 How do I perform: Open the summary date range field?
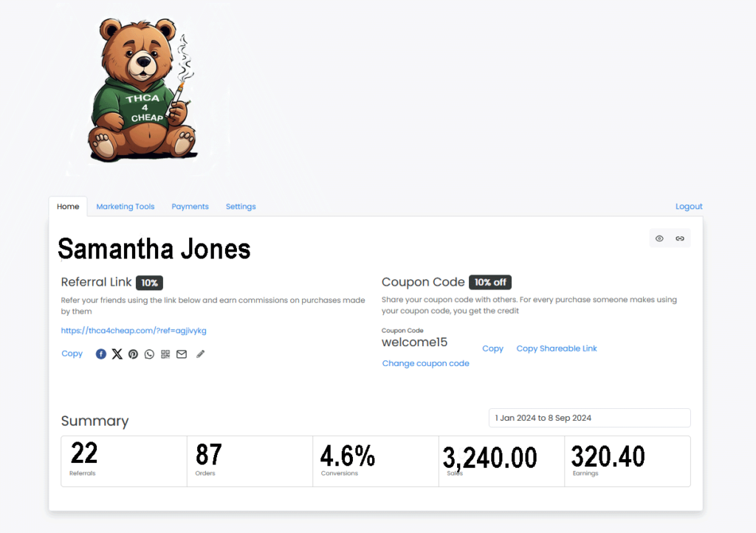(x=589, y=418)
